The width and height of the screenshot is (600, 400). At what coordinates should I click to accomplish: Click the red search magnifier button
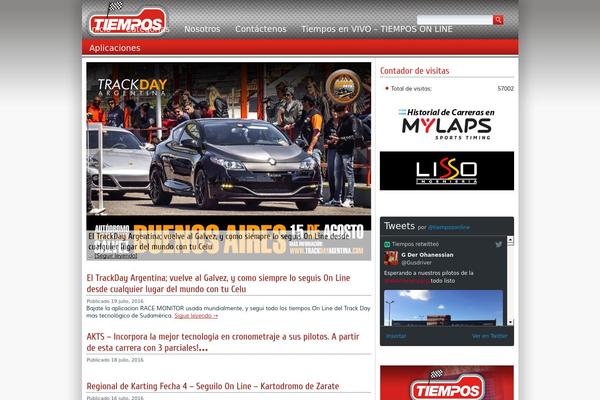coord(498,20)
